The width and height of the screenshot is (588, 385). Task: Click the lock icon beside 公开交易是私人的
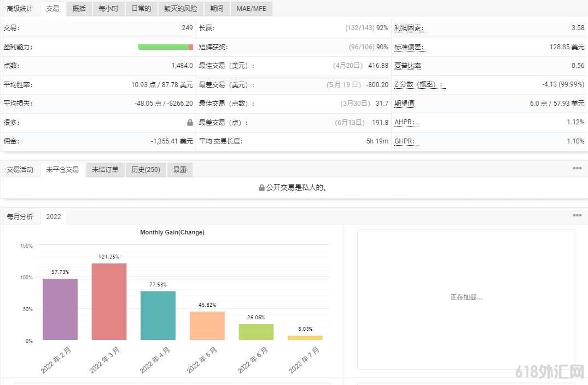tap(262, 188)
